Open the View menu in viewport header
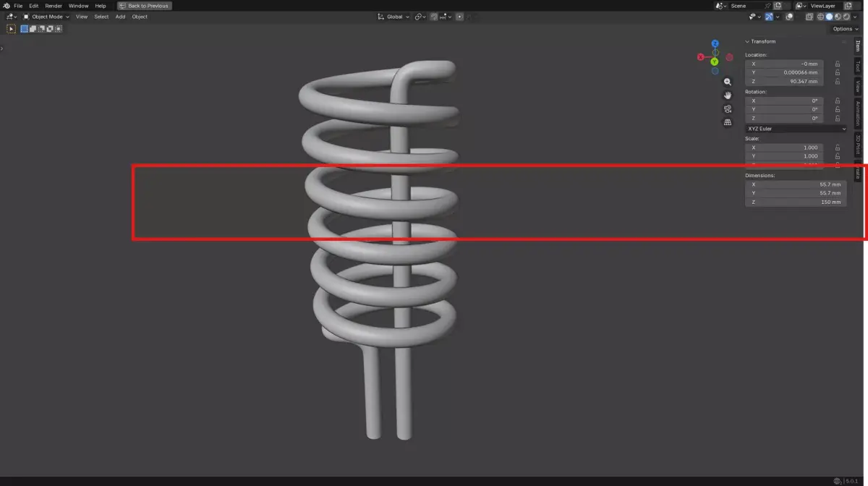 pos(82,17)
